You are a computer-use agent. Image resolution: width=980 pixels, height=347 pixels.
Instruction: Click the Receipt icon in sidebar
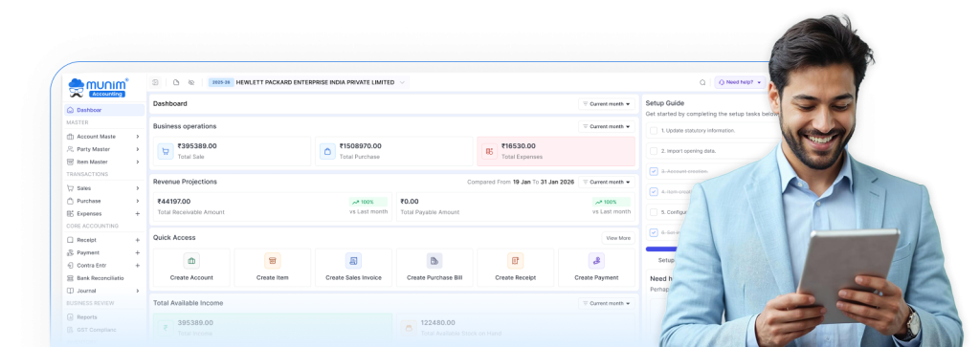pyautogui.click(x=71, y=240)
